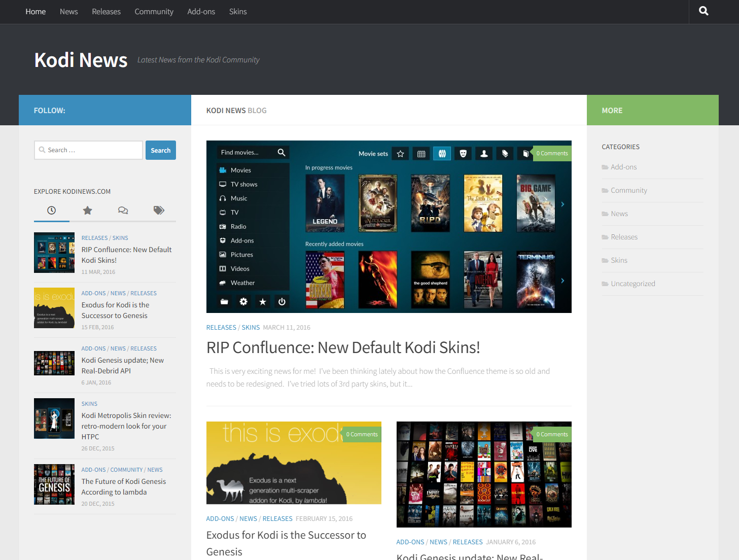Open 0 Comments on the Exodus post
Viewport: 739px width, 560px height.
[362, 434]
